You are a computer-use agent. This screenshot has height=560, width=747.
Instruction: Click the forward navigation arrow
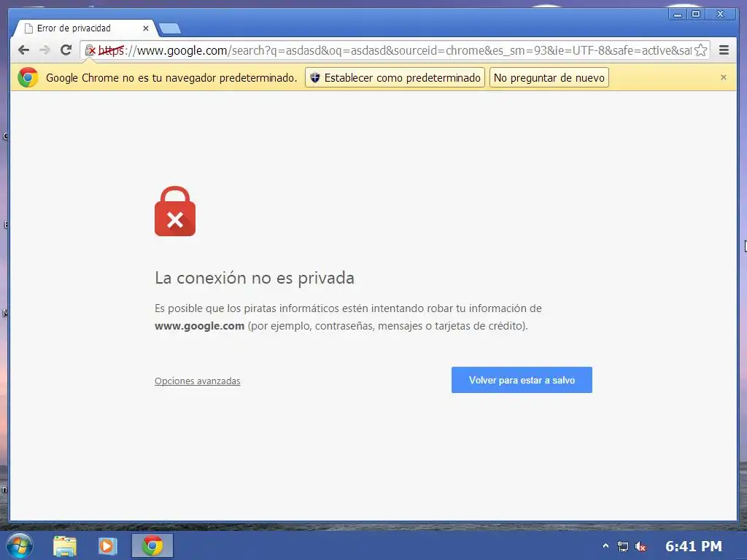click(x=44, y=50)
